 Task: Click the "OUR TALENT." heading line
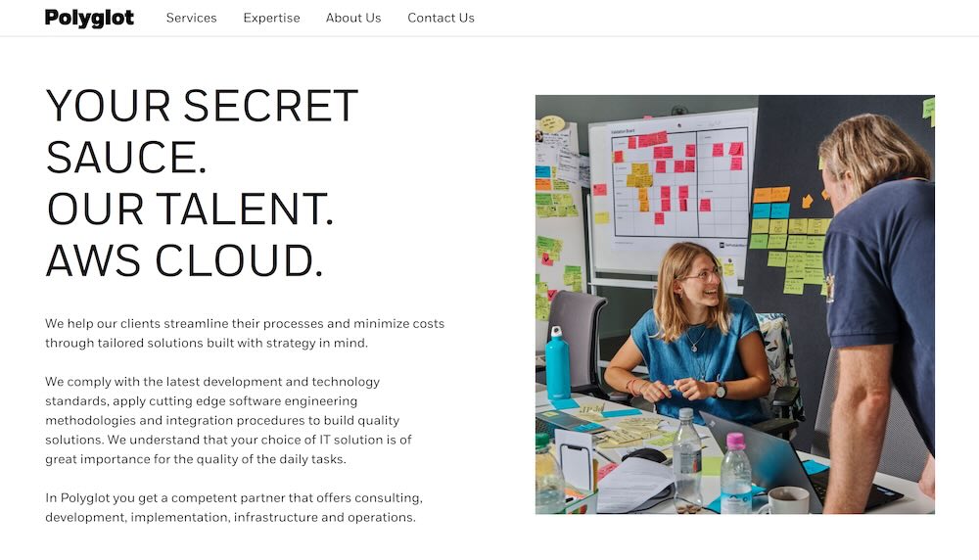190,208
